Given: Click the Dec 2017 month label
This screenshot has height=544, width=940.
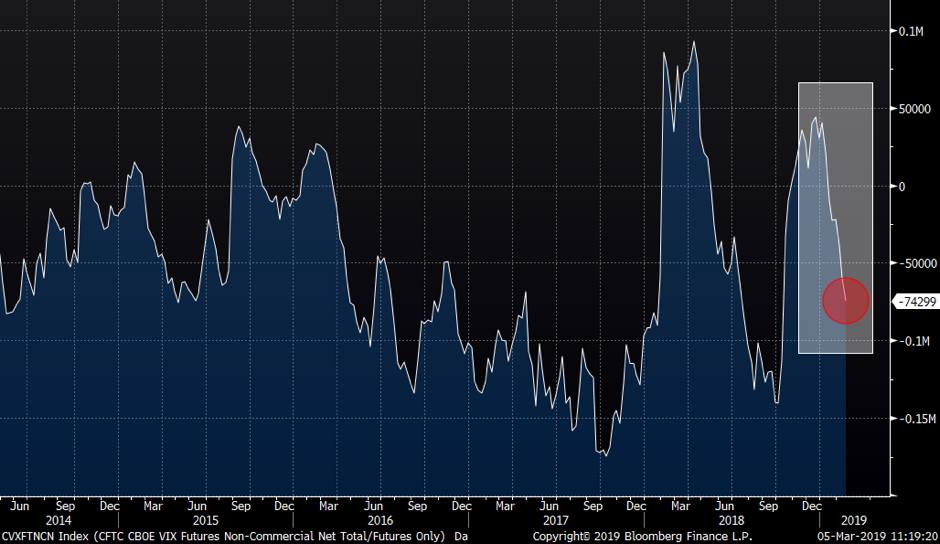Looking at the screenshot, I should click(x=637, y=506).
